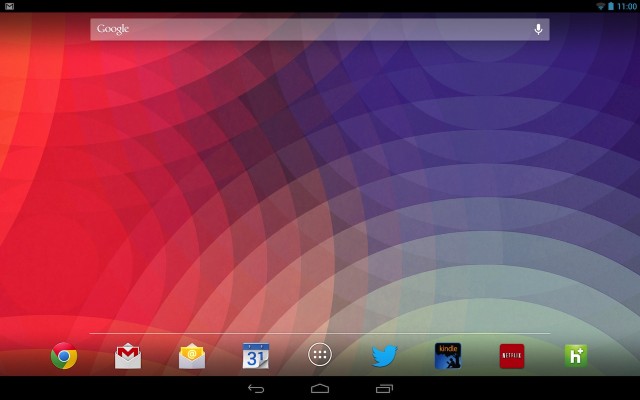Click the 11:00 clock in status bar

coord(627,6)
